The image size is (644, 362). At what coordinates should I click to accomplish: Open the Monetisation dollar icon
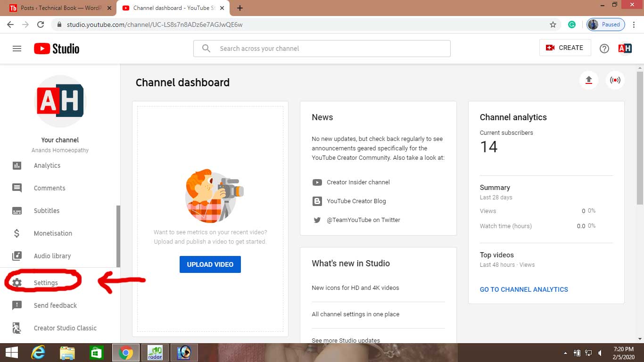[17, 233]
